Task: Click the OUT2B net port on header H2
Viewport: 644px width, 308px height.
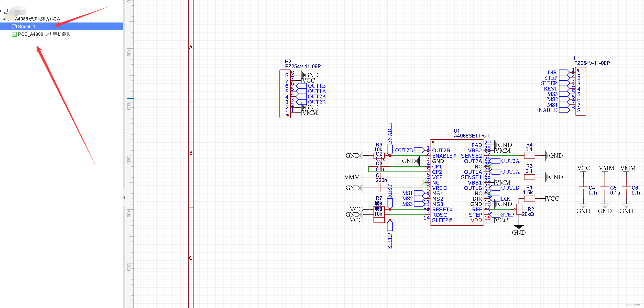Action: (x=311, y=102)
